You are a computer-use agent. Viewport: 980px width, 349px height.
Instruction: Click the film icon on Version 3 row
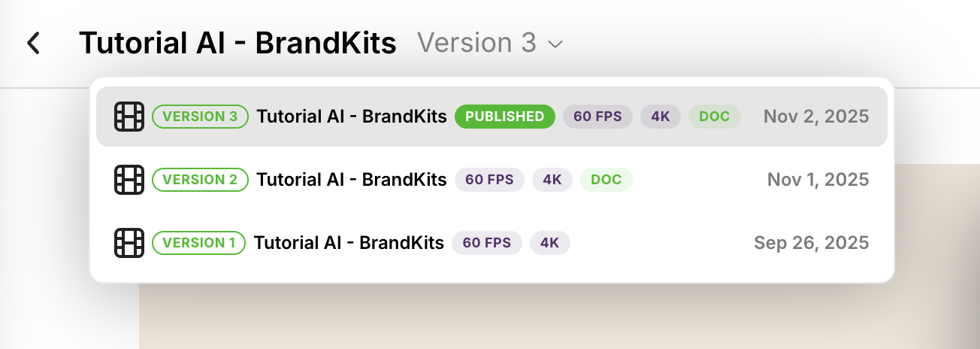pyautogui.click(x=129, y=117)
